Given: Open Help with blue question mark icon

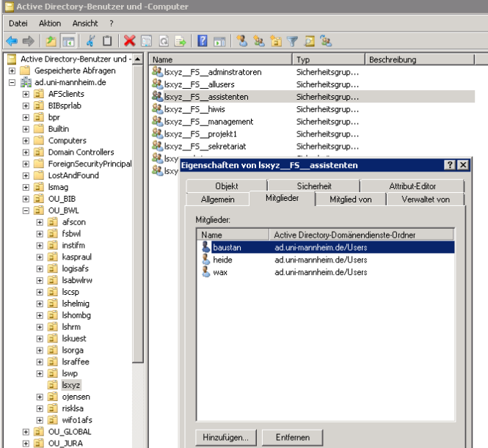Looking at the screenshot, I should point(203,41).
